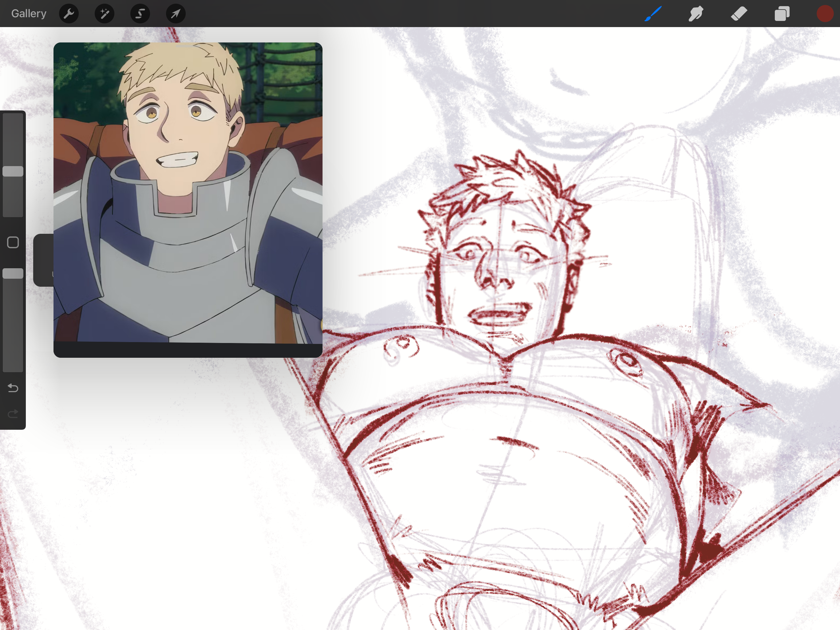Undo the last stroke
The image size is (840, 630).
coord(13,388)
